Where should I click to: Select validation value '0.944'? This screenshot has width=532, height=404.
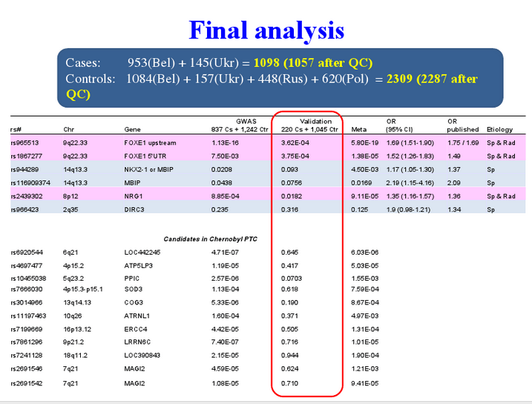pyautogui.click(x=290, y=356)
